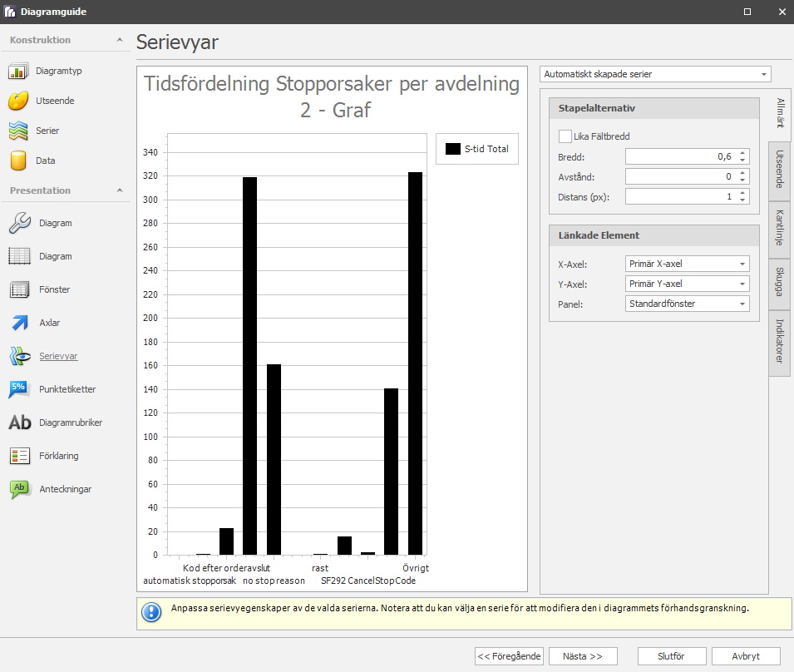
Task: Click the Stapelalternativ group header
Action: coord(654,108)
